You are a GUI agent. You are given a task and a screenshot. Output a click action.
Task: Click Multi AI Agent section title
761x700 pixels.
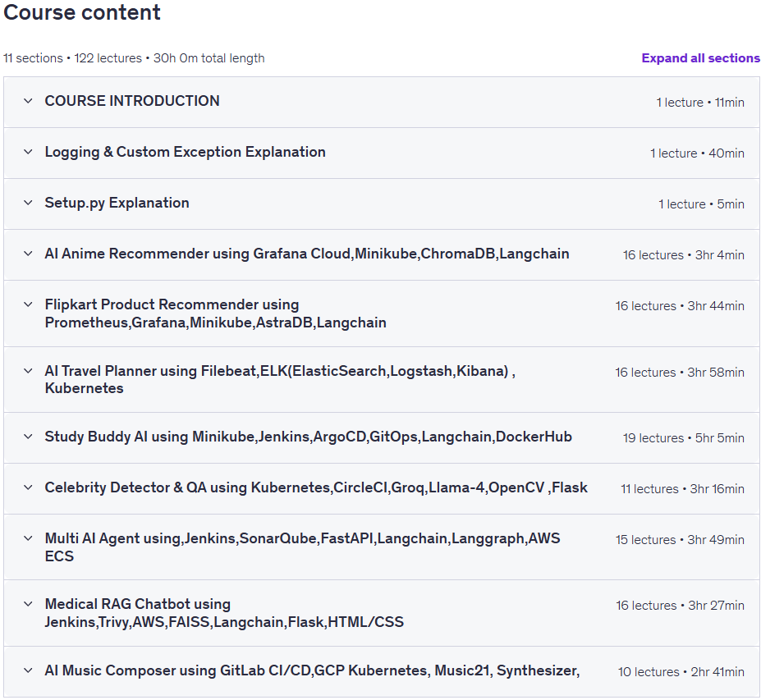tap(302, 547)
